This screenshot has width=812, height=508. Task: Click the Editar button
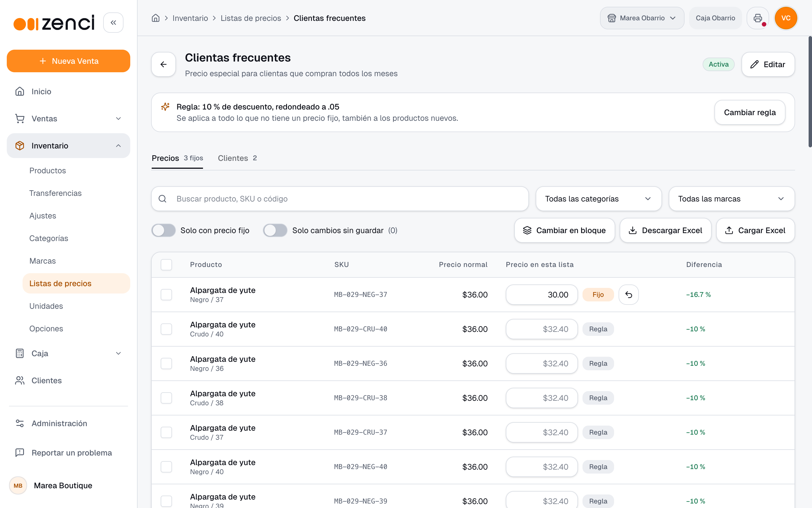click(768, 64)
